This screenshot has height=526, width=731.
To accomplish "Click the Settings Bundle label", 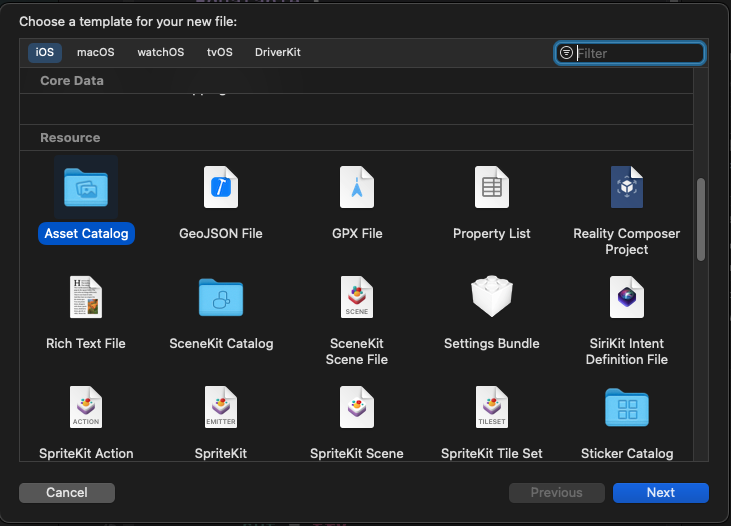I will pos(492,343).
